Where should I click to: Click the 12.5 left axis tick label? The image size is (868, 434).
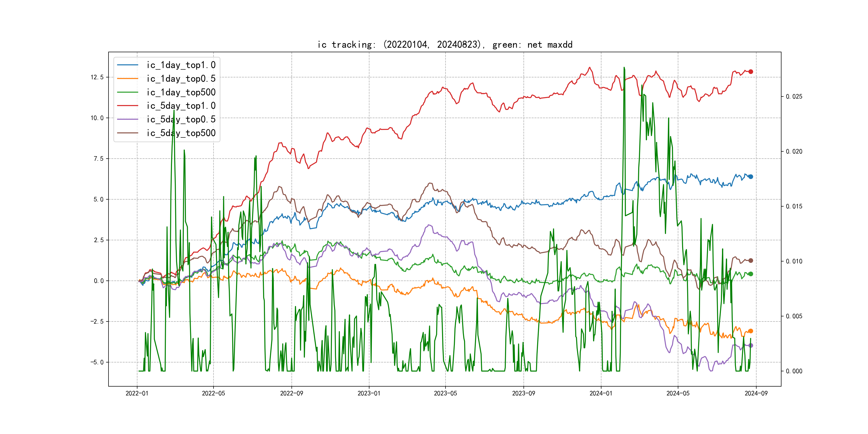pos(97,77)
